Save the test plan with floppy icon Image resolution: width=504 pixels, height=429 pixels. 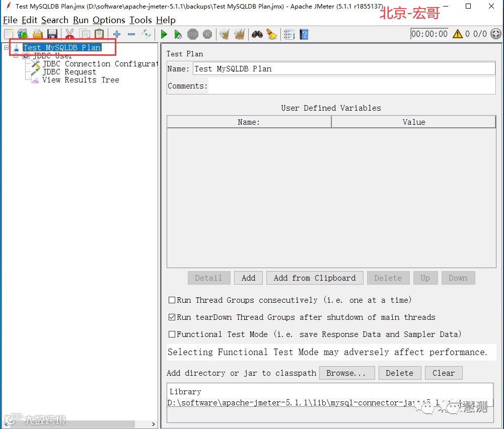click(52, 34)
